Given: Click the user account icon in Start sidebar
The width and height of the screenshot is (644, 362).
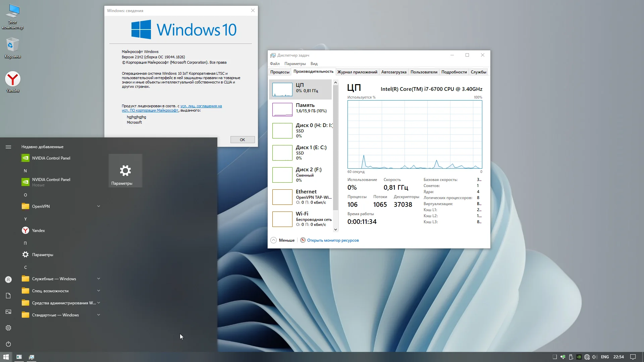Looking at the screenshot, I should click(8, 280).
